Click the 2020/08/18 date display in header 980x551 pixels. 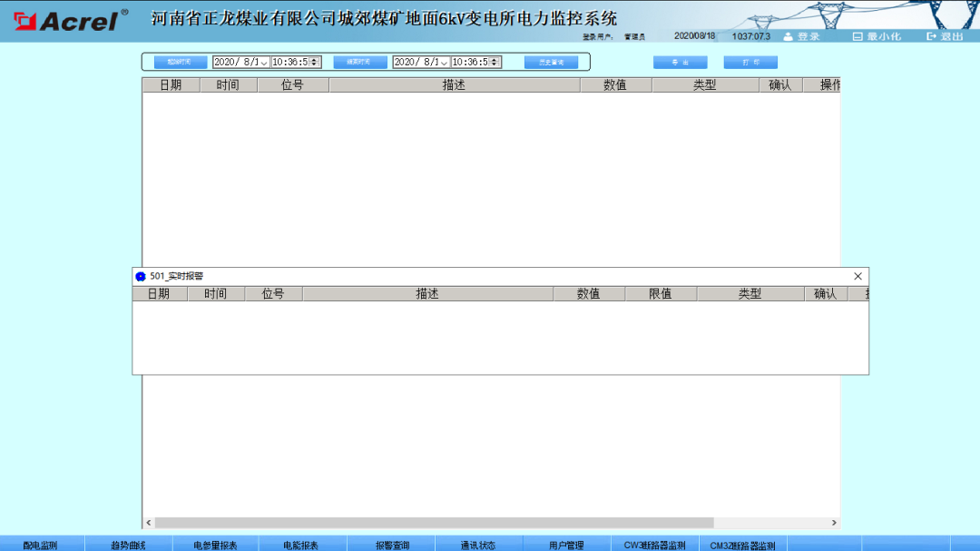click(x=694, y=36)
